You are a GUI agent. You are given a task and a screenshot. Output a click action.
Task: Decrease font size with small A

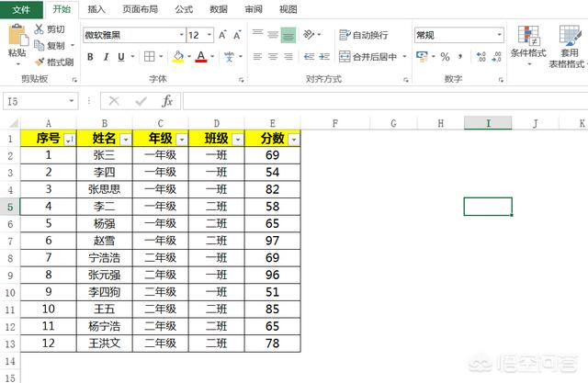pos(237,35)
